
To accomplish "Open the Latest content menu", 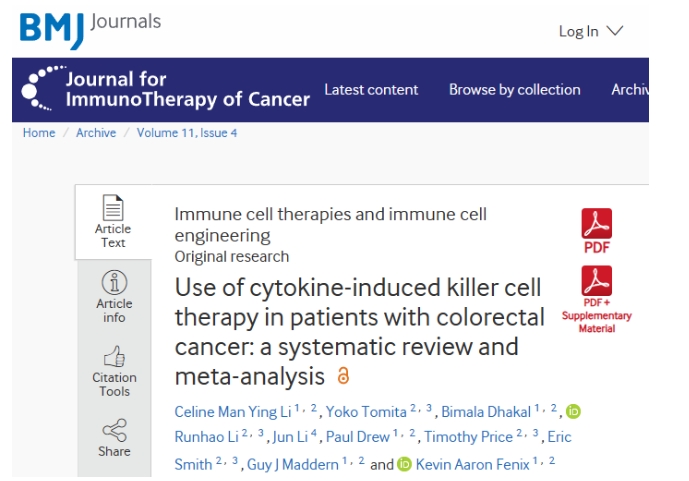I will coord(371,90).
